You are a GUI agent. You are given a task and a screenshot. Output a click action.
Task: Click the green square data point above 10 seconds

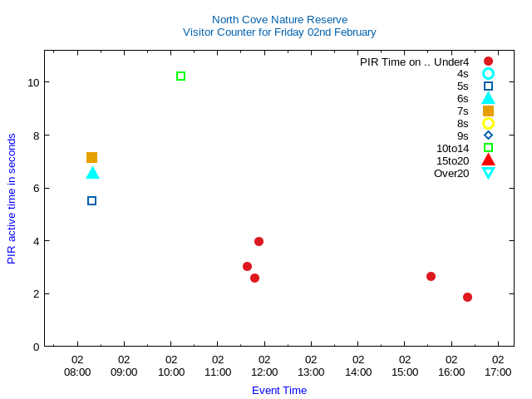180,76
